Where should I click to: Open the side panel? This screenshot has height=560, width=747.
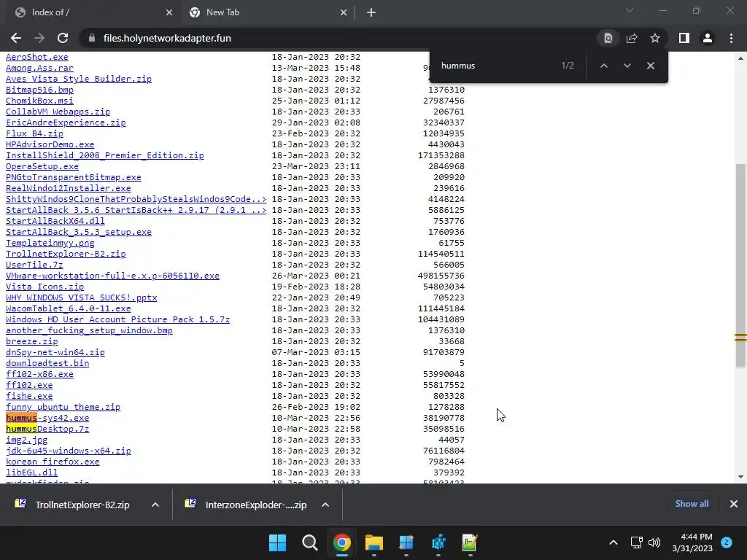pyautogui.click(x=684, y=38)
